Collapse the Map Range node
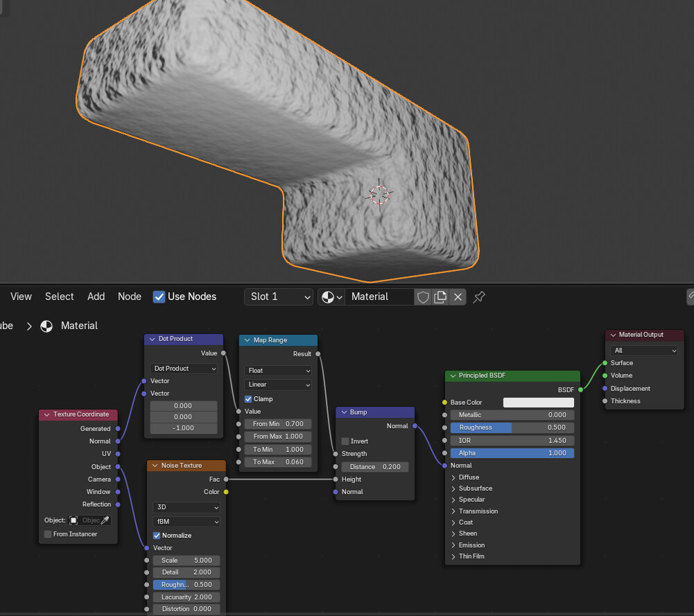Screen dimensions: 694x616 (247, 340)
